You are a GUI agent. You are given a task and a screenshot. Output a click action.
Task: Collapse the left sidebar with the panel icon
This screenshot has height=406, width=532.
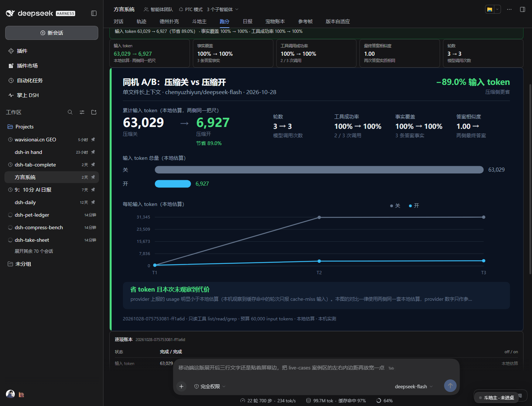point(94,13)
